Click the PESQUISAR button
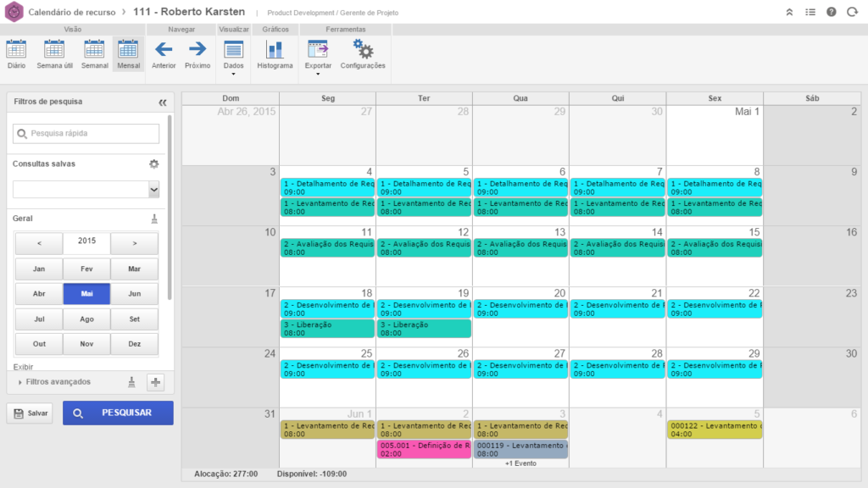Viewport: 868px width, 488px height. [x=118, y=413]
